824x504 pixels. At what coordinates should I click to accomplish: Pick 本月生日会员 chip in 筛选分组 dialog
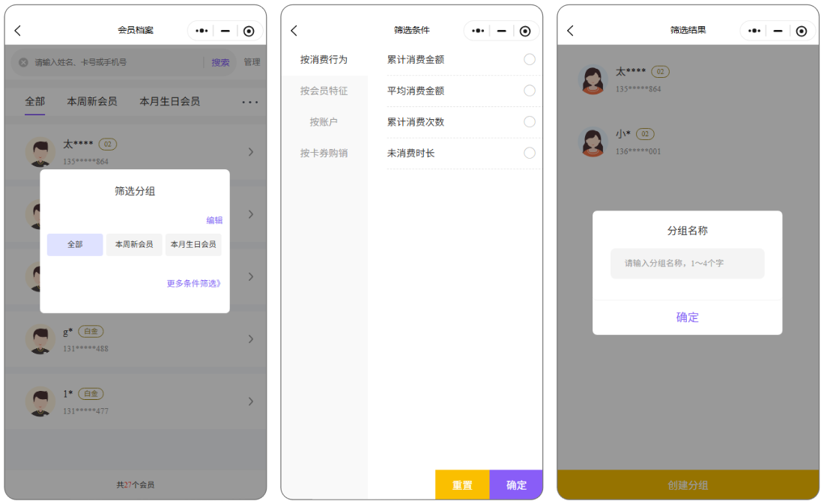point(193,245)
